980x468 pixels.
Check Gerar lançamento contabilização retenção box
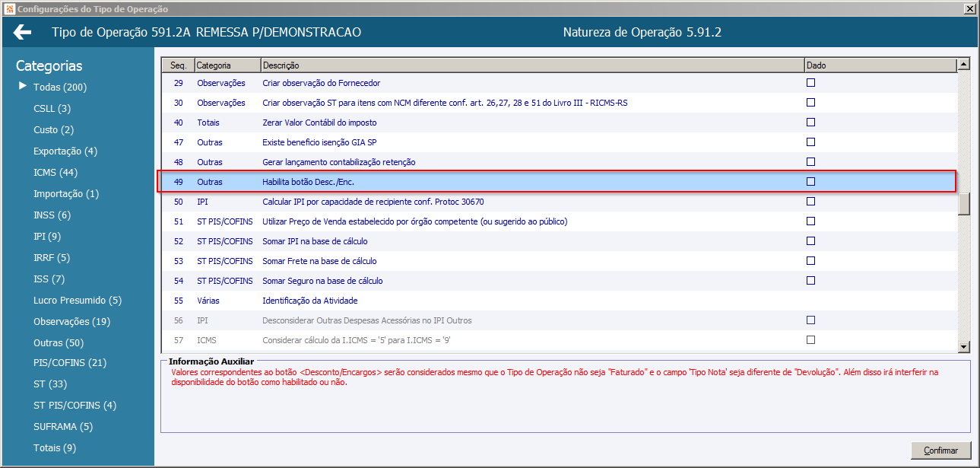[810, 161]
